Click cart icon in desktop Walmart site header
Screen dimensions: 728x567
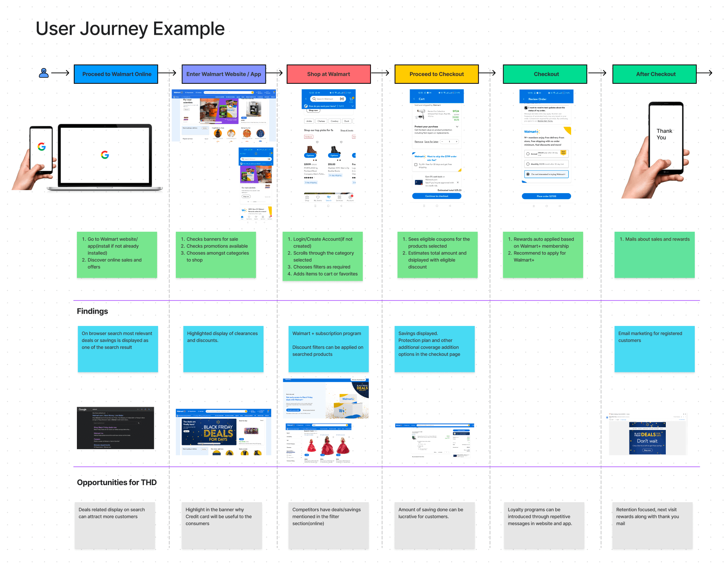(274, 92)
